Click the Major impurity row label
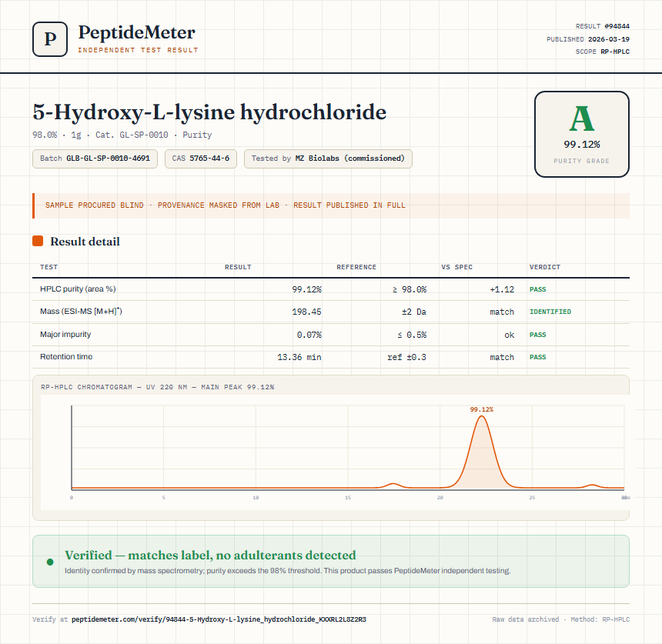Image resolution: width=662 pixels, height=644 pixels. click(x=65, y=334)
